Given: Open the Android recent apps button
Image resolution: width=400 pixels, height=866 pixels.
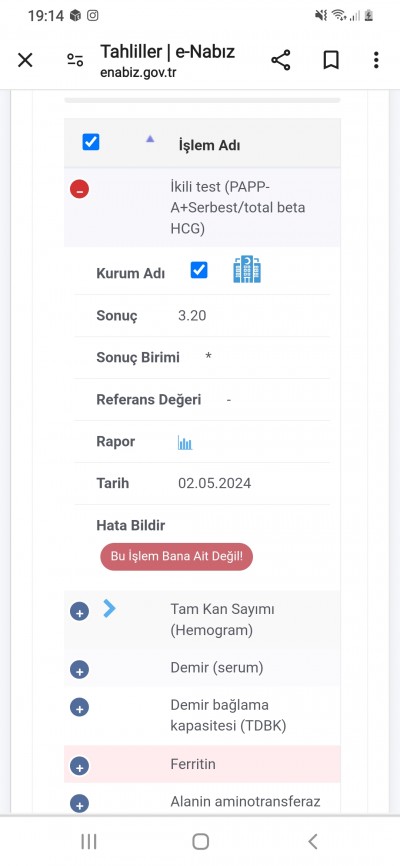Looking at the screenshot, I should coord(89,842).
